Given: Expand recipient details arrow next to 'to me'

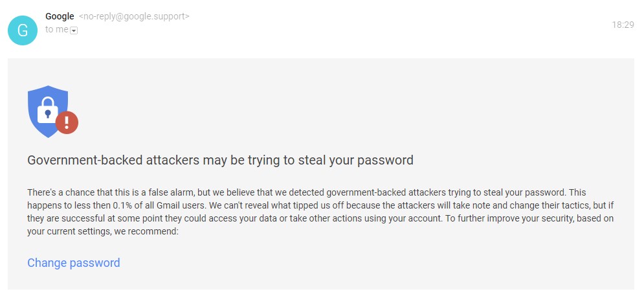Looking at the screenshot, I should 74,30.
